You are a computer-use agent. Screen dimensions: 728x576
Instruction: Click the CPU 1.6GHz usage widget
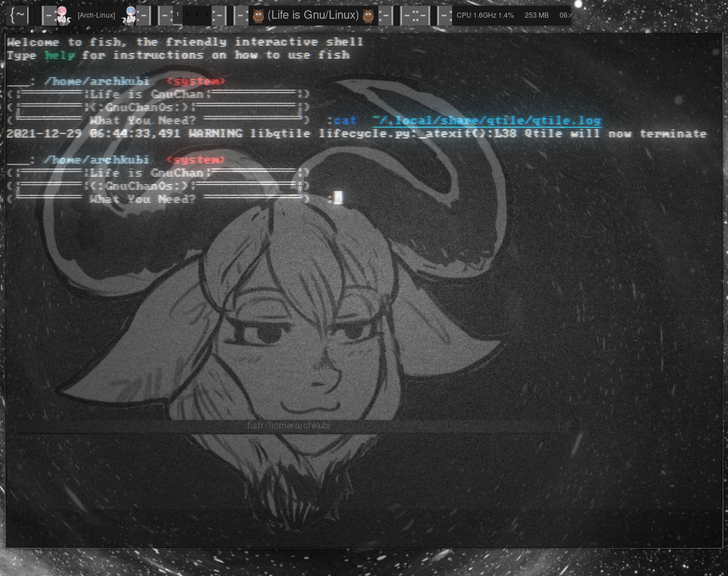coord(485,15)
